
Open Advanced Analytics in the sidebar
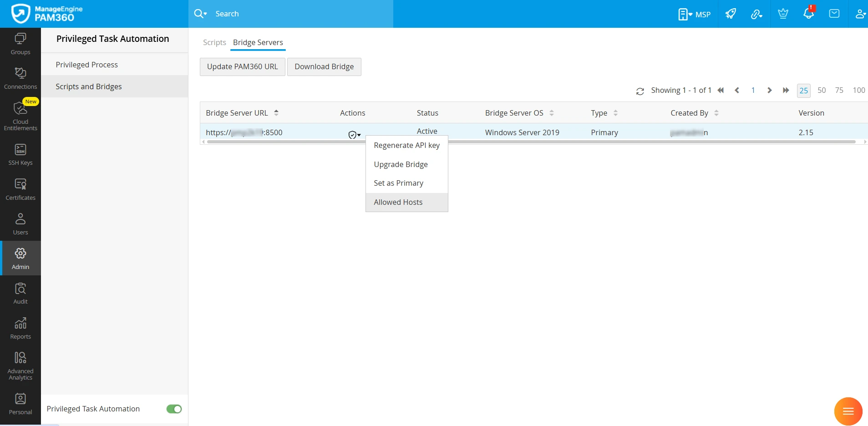[20, 364]
